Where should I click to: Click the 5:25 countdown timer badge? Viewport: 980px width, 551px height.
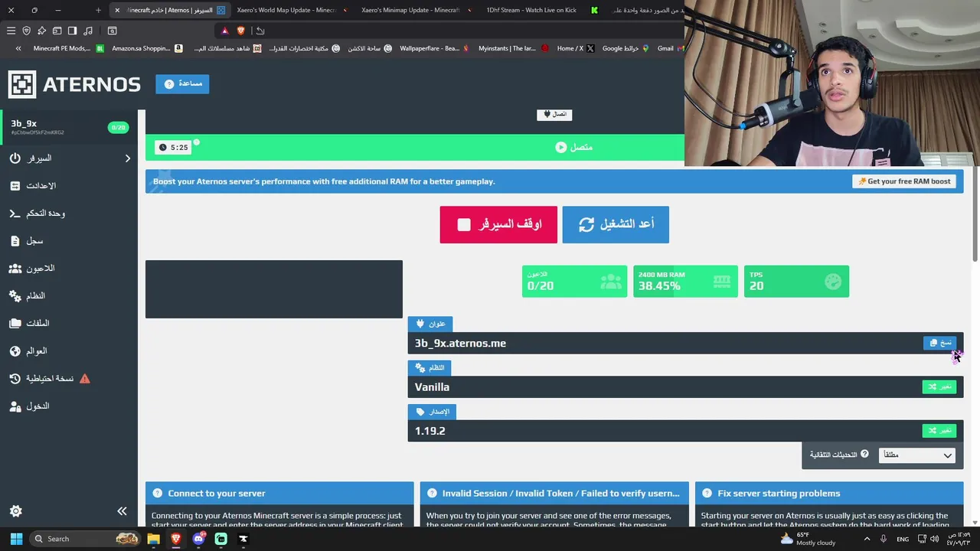coord(173,147)
